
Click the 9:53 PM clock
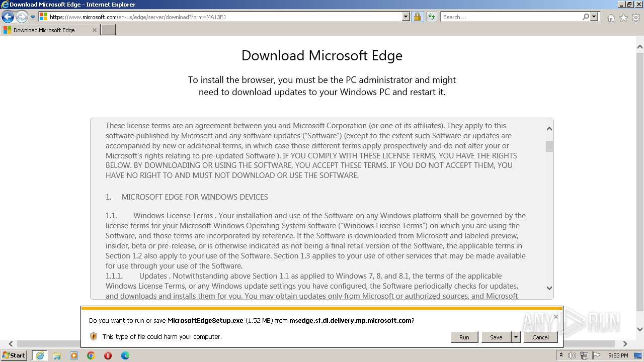(x=618, y=355)
